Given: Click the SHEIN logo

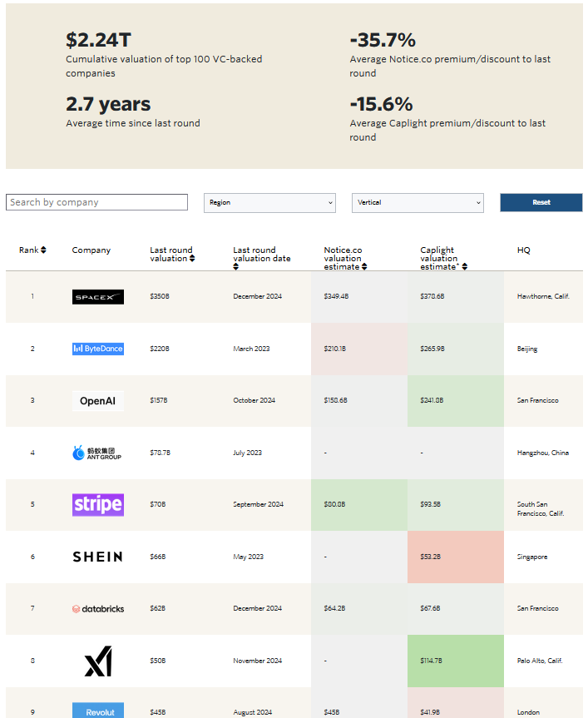Looking at the screenshot, I should [x=98, y=557].
